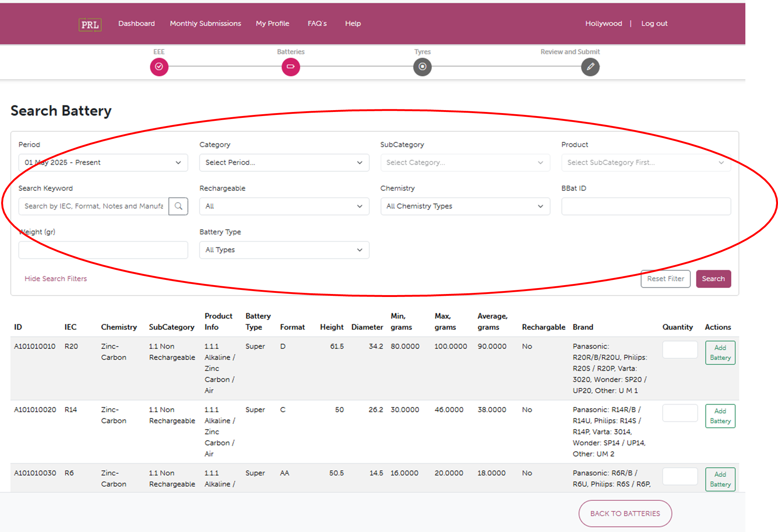Select the FAQ's menu item
Screen dimensions: 778x532
click(x=317, y=23)
